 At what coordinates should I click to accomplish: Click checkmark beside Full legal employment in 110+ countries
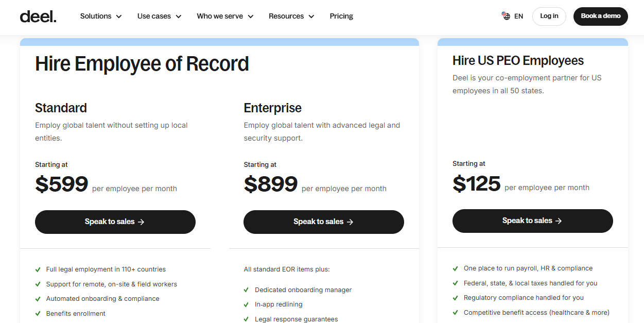coord(38,269)
